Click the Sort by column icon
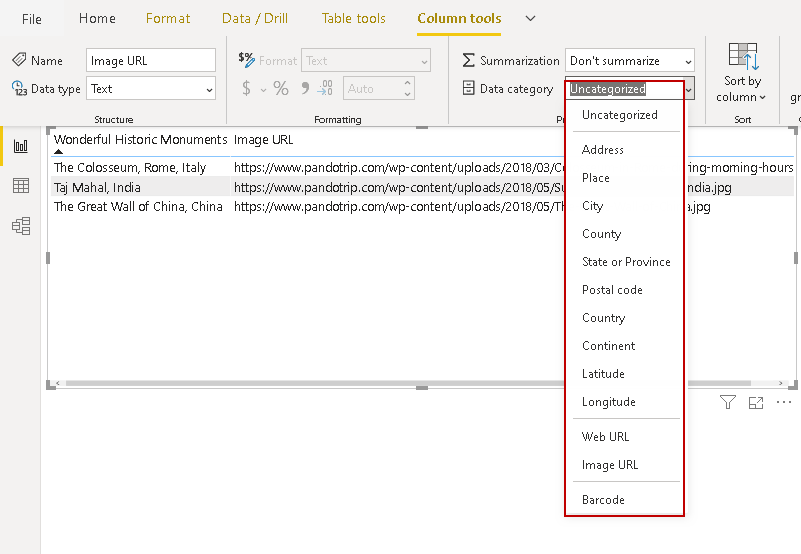Screen dimensions: 801x554 742,58
